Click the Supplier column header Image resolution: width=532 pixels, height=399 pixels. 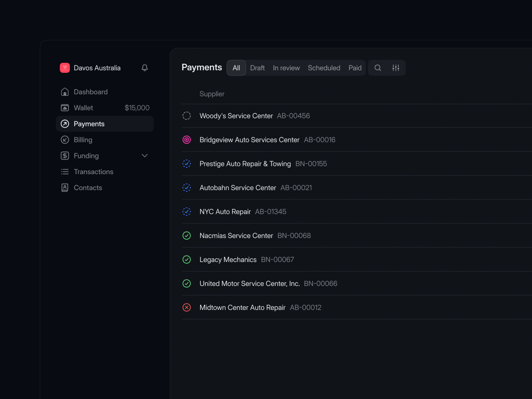pos(212,94)
